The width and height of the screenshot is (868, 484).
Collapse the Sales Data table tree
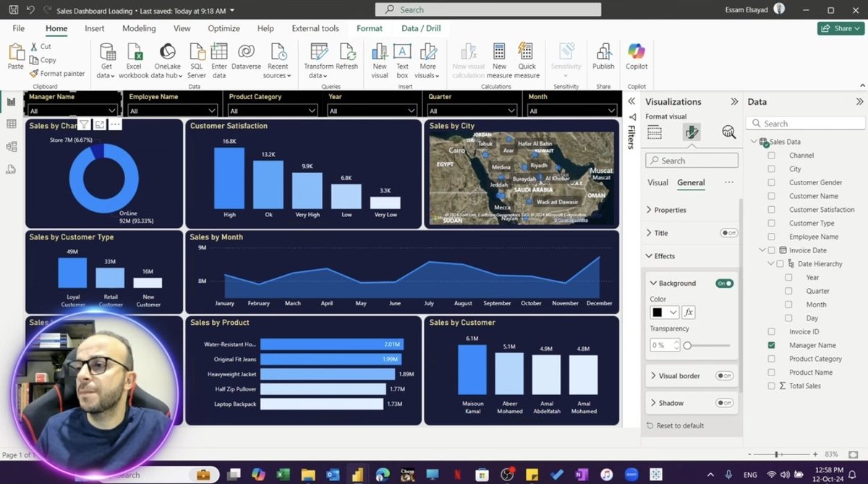coord(755,142)
